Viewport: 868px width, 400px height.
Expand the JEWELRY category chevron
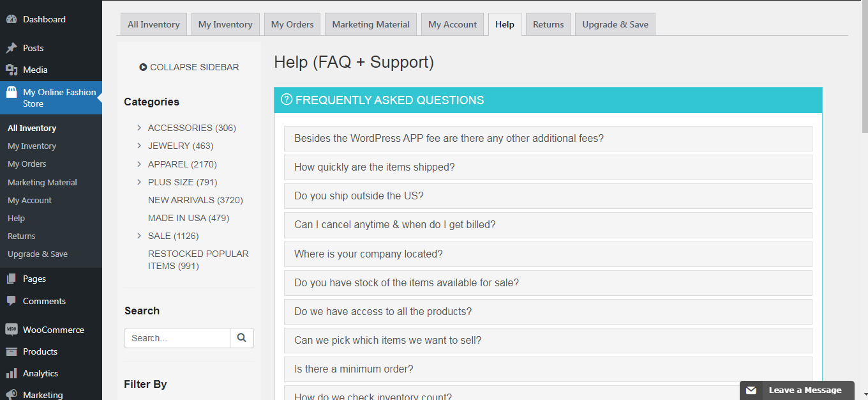[x=139, y=146]
